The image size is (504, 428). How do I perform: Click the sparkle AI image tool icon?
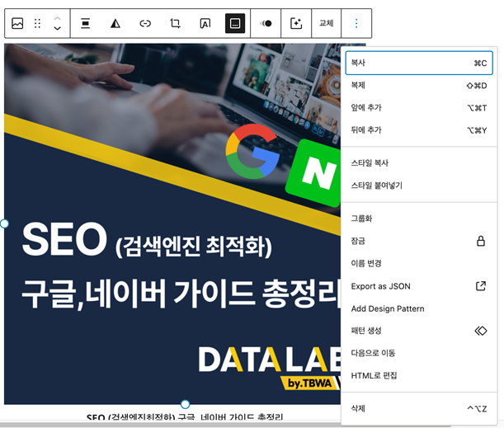click(296, 24)
